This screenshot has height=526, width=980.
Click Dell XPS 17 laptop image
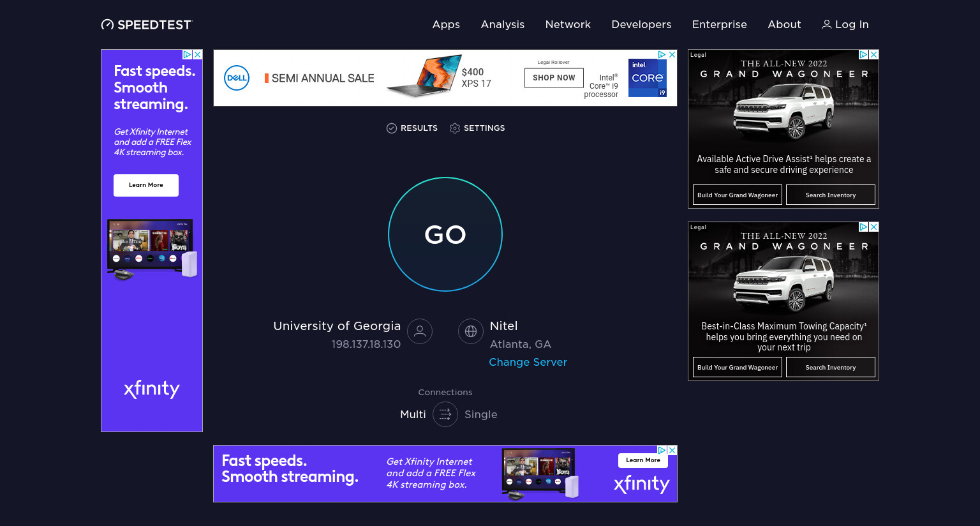tap(424, 76)
